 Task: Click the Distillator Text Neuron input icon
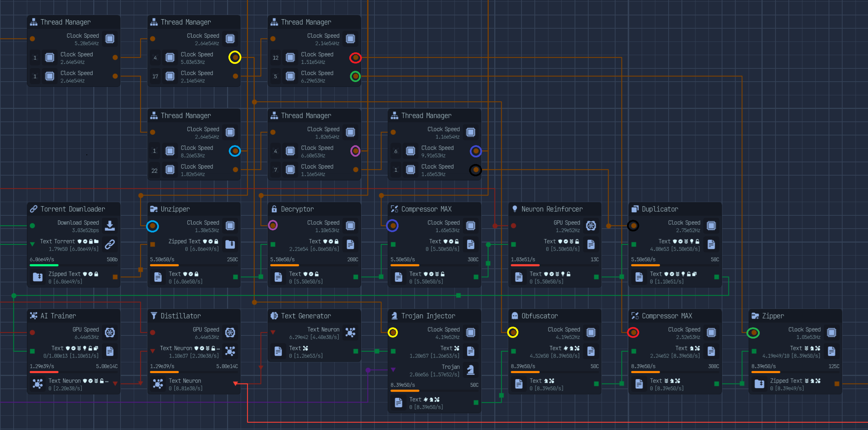point(230,351)
